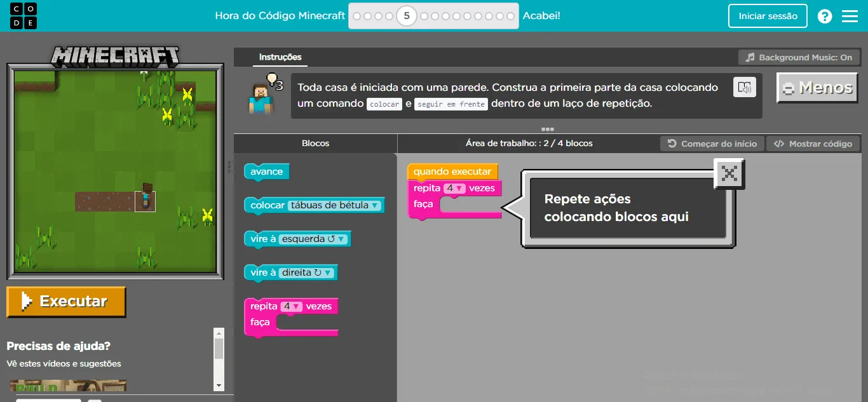Click the Minecraft logo above game
The image size is (868, 402).
[x=115, y=56]
